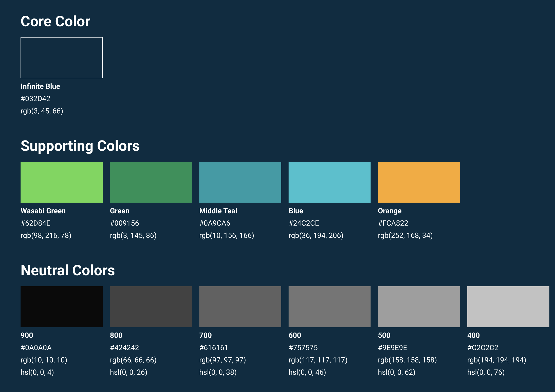Viewport: 555px width, 392px height.
Task: Click the Orange color name label
Action: 390,211
